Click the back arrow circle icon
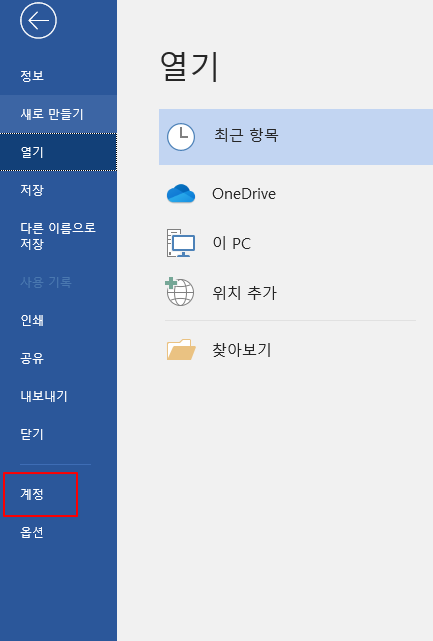The image size is (433, 641). click(x=38, y=20)
